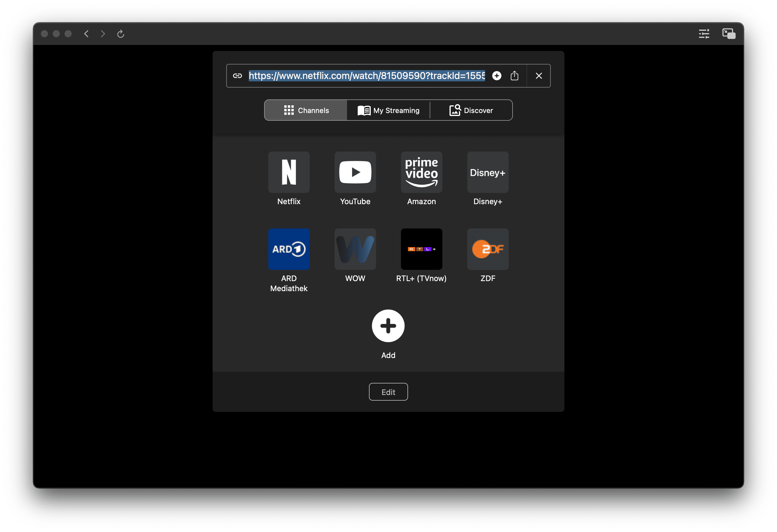Select the Netflix URL input field
777x532 pixels.
pyautogui.click(x=367, y=75)
